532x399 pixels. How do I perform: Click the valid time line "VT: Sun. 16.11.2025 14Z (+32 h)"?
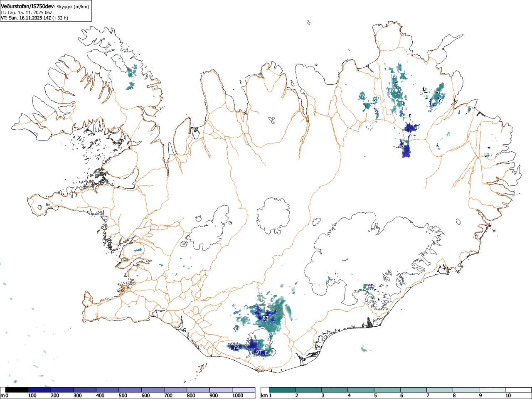(x=34, y=18)
